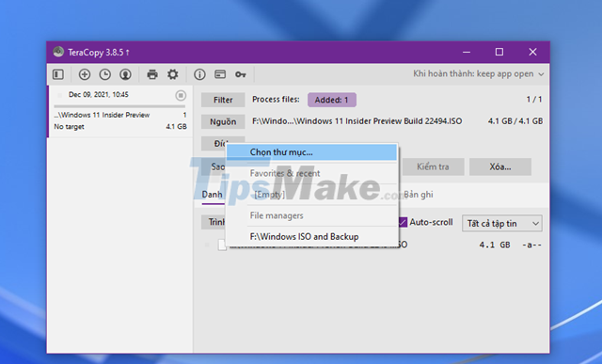Expand the 'Tất cả tập tin' combo box

pos(502,224)
